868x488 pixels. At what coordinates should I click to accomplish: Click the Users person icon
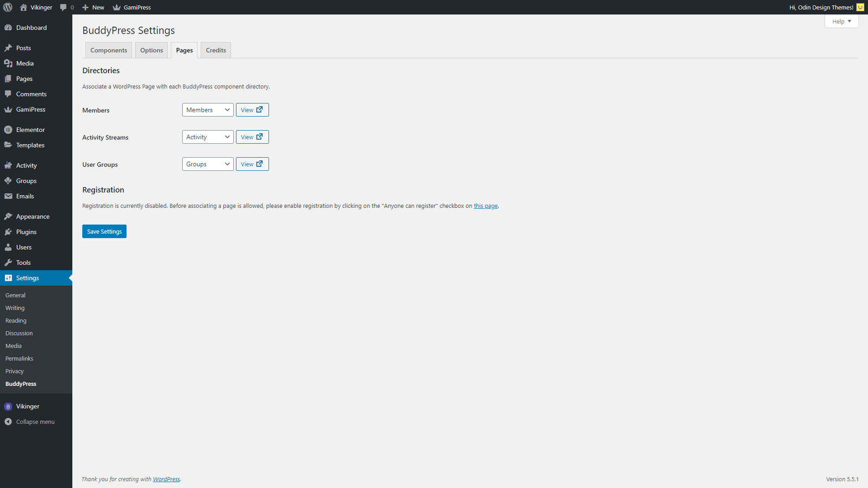click(x=8, y=247)
